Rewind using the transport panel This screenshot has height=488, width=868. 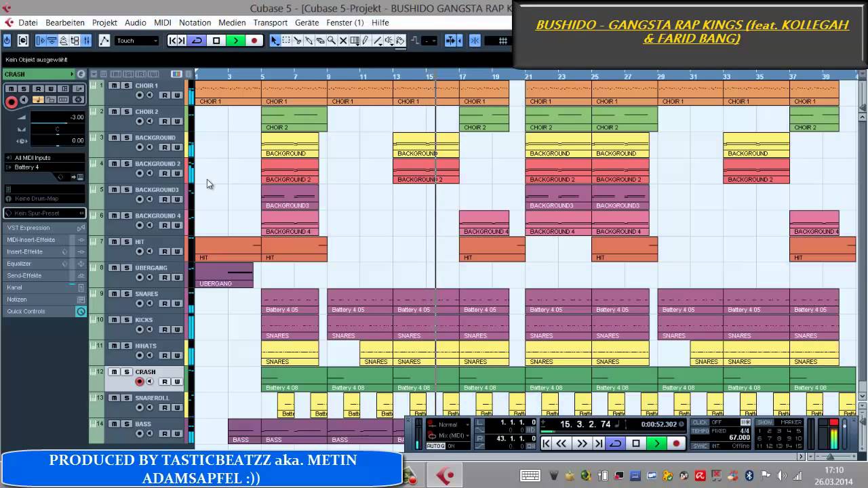click(x=562, y=444)
